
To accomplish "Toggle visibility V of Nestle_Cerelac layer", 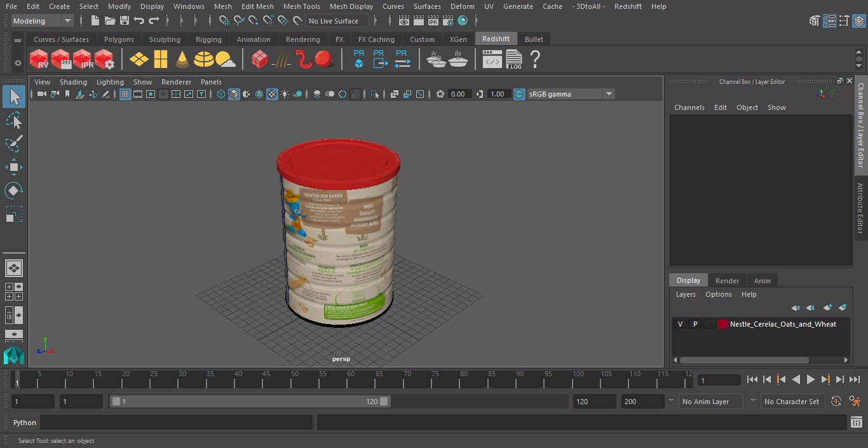I will click(x=680, y=324).
